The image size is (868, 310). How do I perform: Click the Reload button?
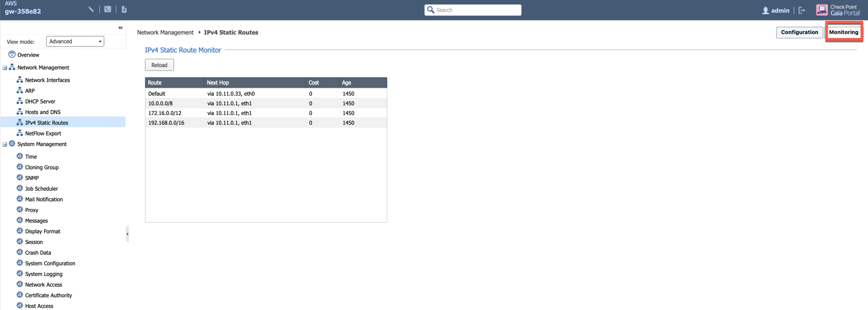159,65
